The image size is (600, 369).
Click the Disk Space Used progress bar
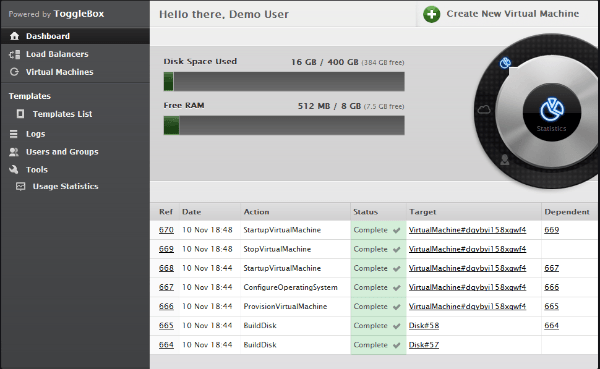(284, 82)
